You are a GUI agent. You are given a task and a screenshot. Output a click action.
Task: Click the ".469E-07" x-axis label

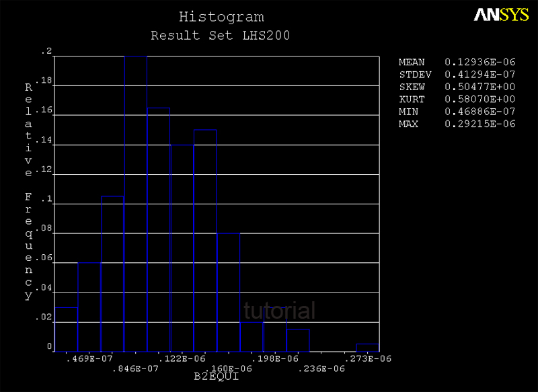point(89,359)
